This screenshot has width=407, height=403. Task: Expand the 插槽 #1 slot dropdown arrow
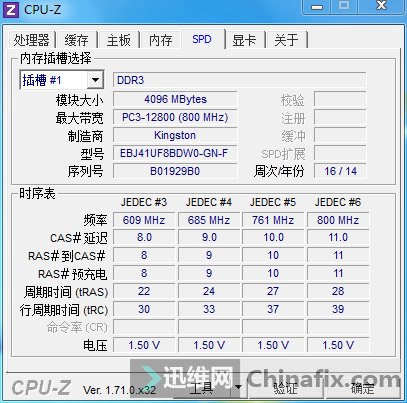click(x=95, y=80)
